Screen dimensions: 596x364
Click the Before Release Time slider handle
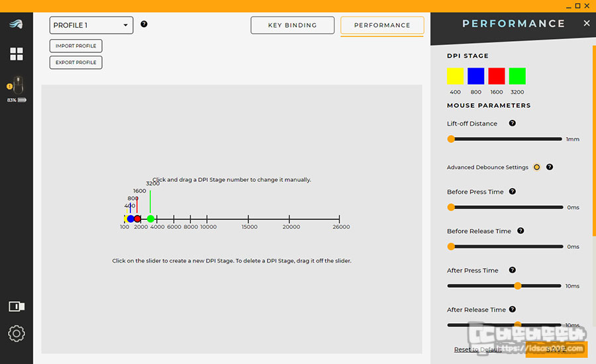[451, 247]
